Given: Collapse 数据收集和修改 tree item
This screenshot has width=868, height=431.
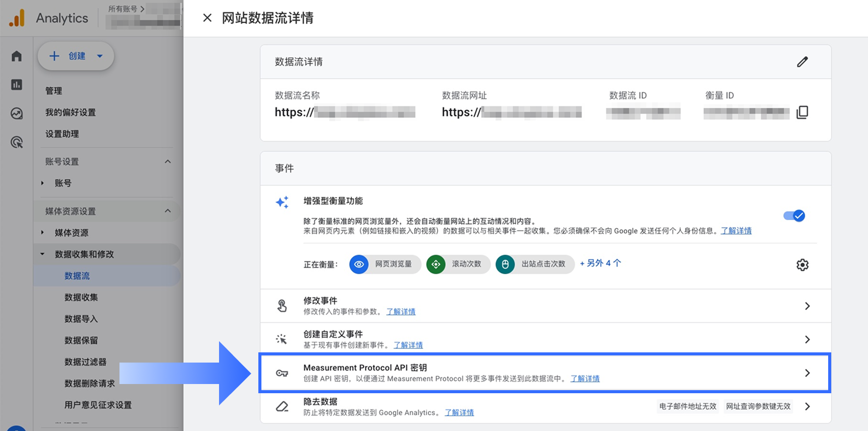Looking at the screenshot, I should pos(42,254).
